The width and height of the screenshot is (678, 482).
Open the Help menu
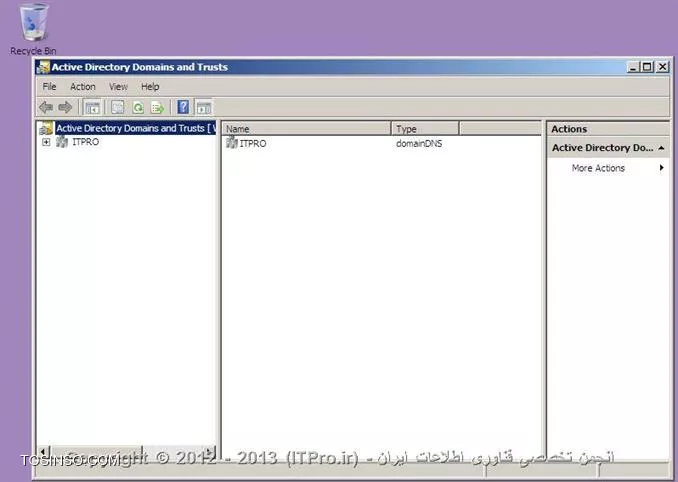(150, 86)
